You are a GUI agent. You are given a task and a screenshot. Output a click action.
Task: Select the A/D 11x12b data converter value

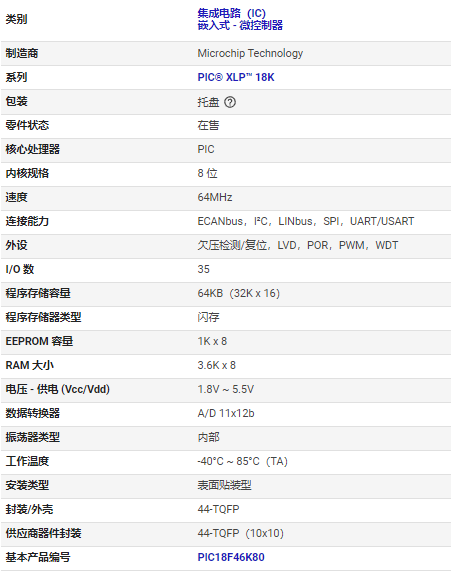[226, 413]
